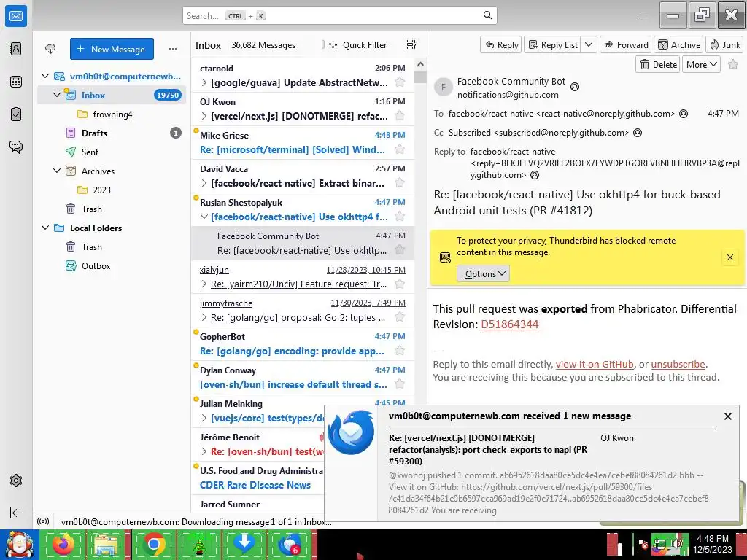
Task: Select the Sent folder
Action: 112,152
